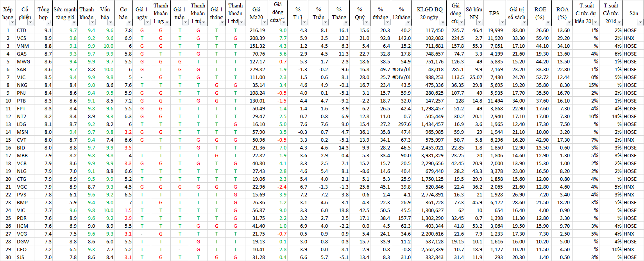
Task: Select the PNJ ticker cell
Action: coord(25,93)
